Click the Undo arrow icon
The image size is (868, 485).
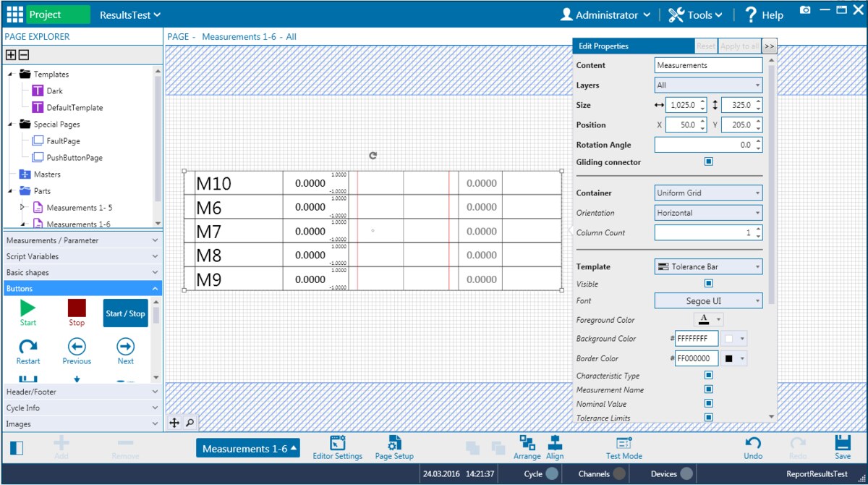tap(753, 443)
